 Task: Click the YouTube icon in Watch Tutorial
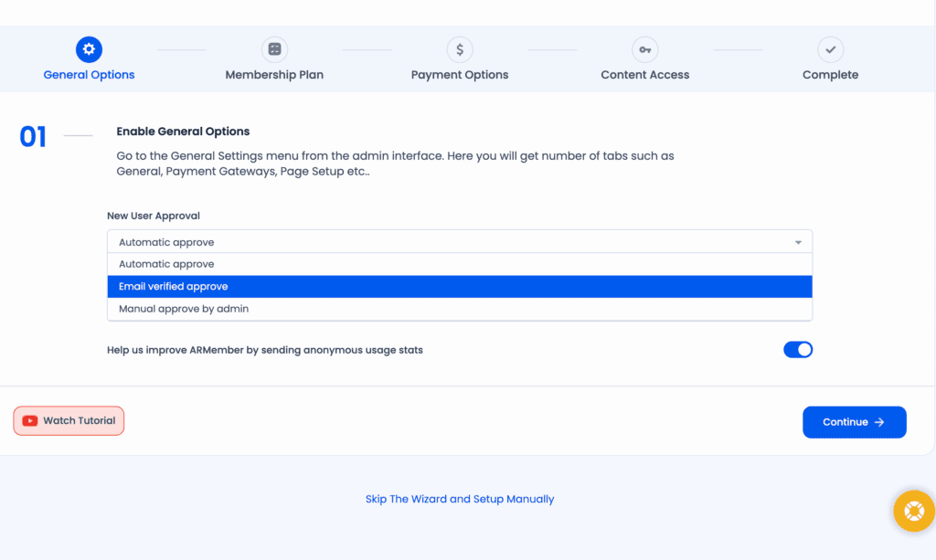point(30,421)
